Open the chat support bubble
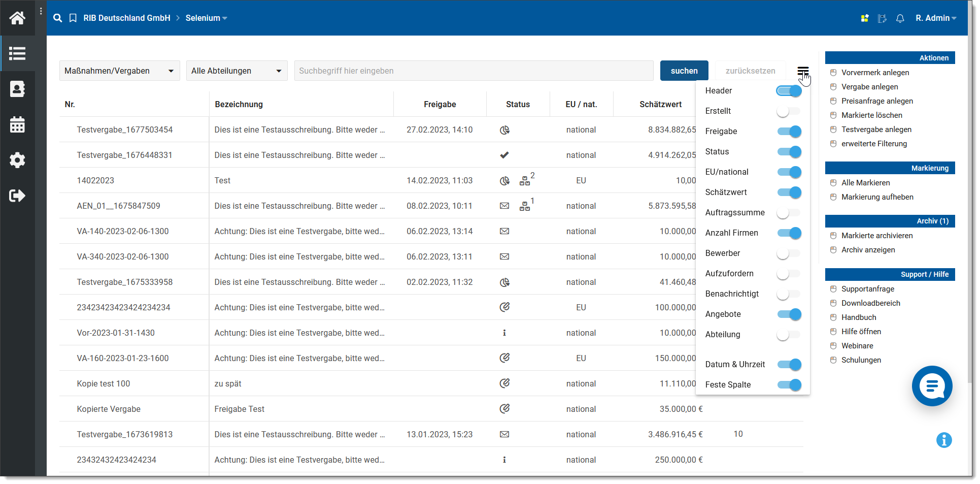The height and width of the screenshot is (484, 980). [931, 386]
